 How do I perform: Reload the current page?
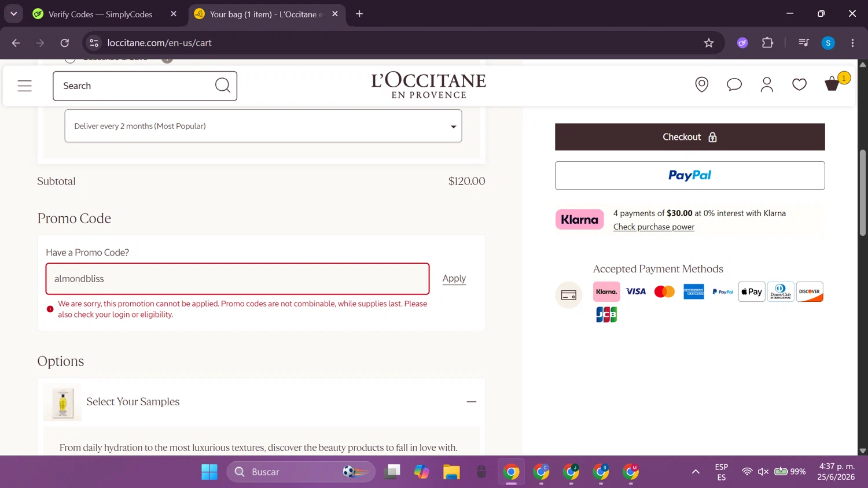(x=65, y=43)
